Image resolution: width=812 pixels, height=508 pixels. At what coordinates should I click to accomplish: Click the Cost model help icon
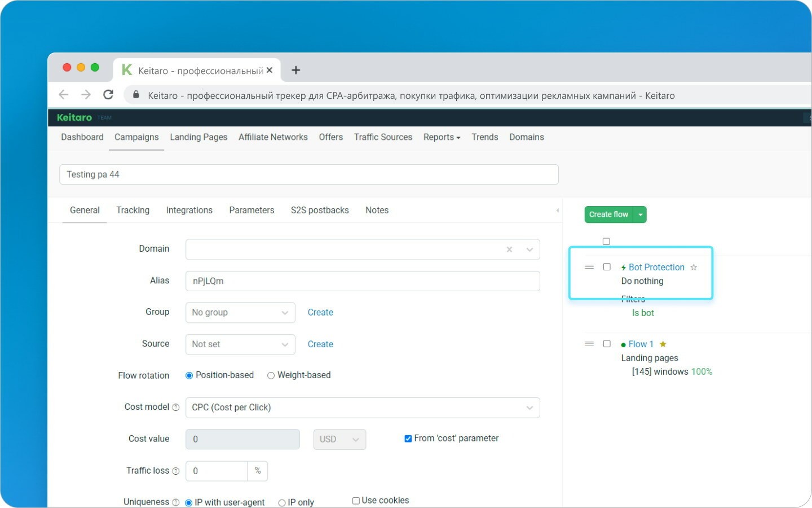click(x=175, y=408)
